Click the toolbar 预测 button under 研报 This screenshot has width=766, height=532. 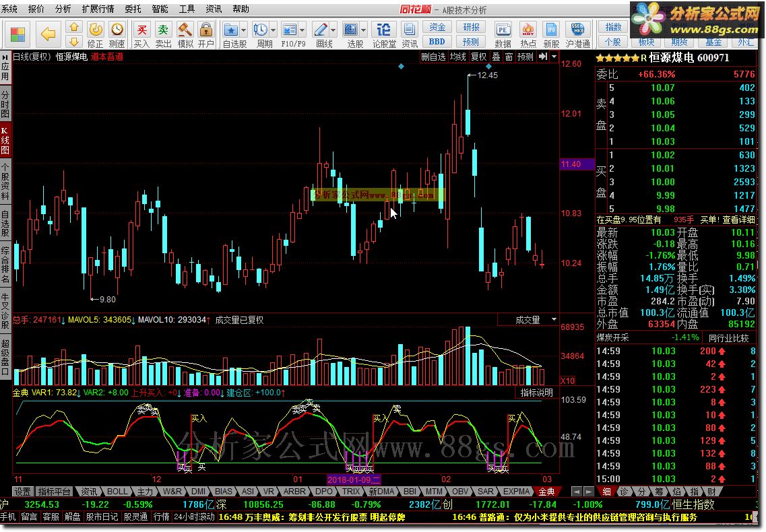(472, 42)
